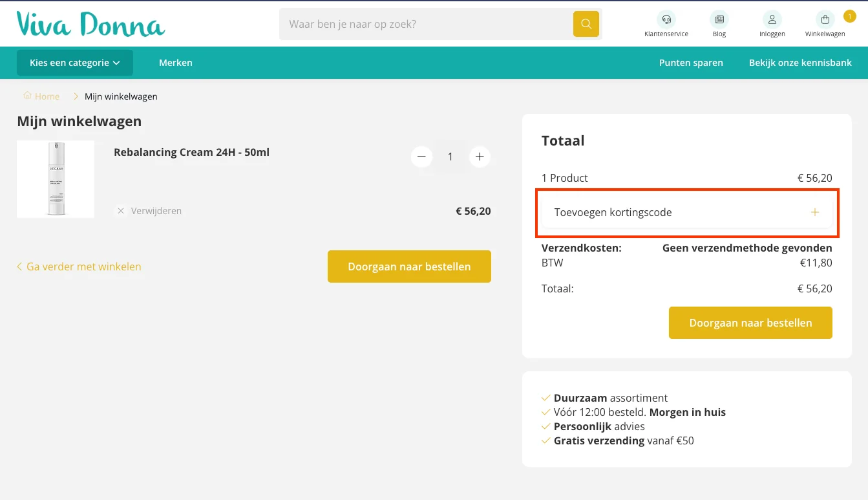Expand Toevoegen kortingscode section
The height and width of the screenshot is (500, 868).
point(613,212)
